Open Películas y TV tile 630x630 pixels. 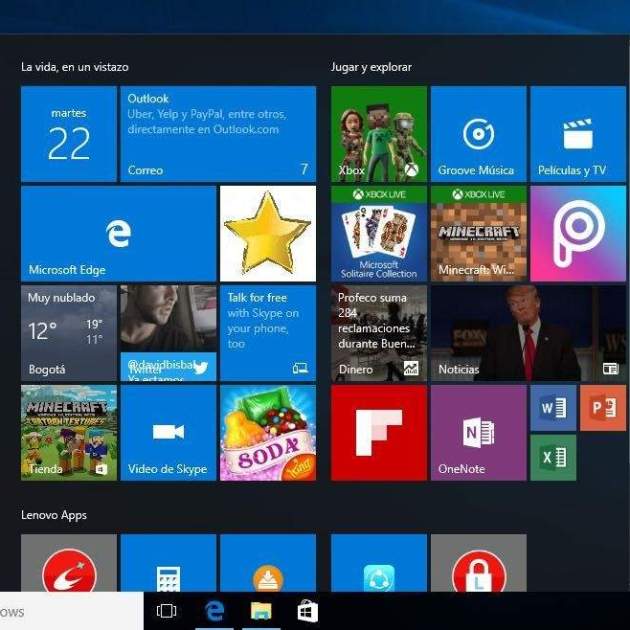[x=578, y=134]
